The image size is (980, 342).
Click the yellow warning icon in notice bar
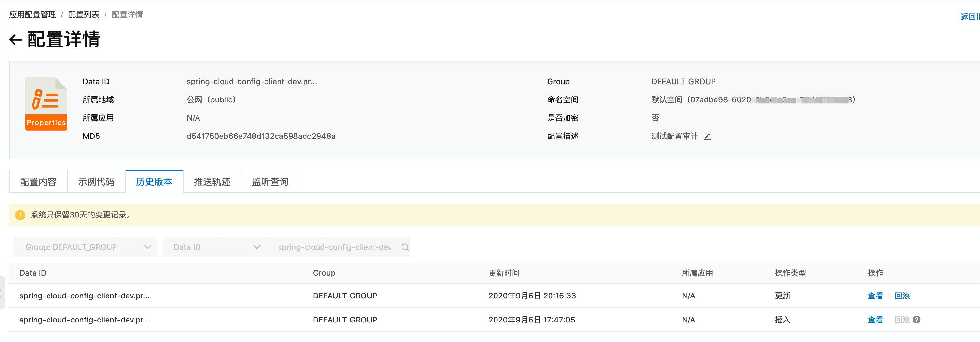pyautogui.click(x=20, y=215)
